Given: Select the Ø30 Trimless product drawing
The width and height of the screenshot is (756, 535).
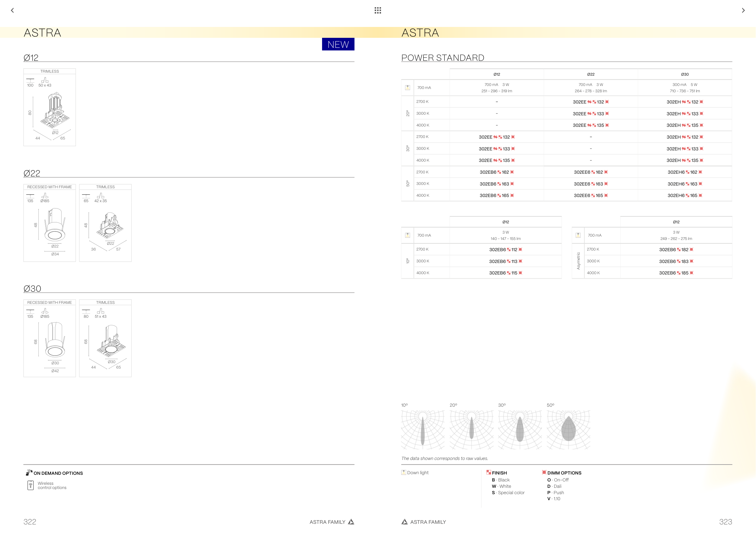Looking at the screenshot, I should click(x=111, y=341).
